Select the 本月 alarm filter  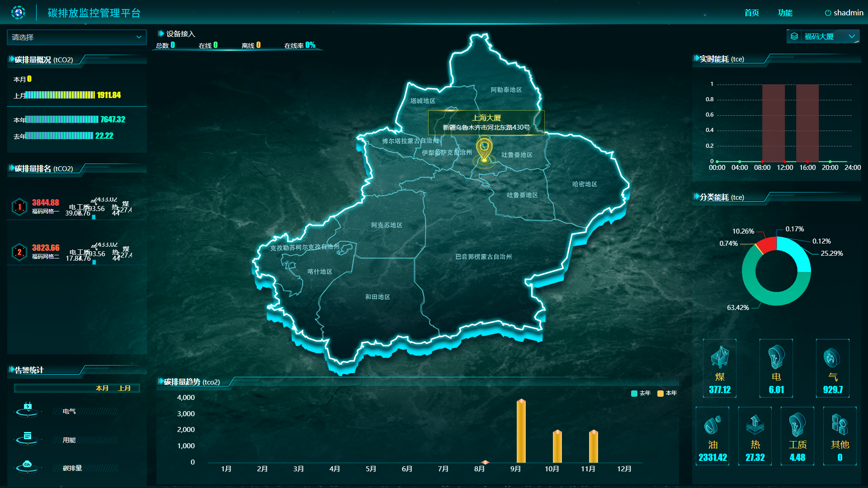click(102, 388)
